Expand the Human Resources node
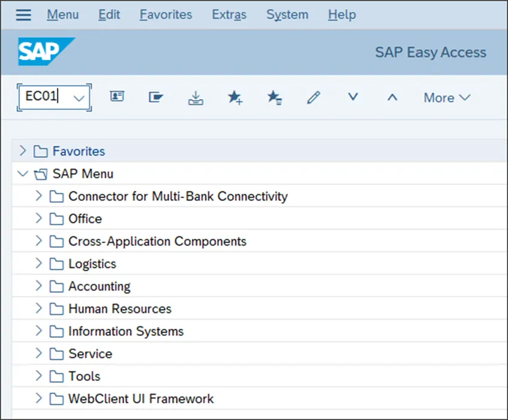The width and height of the screenshot is (508, 420). [38, 308]
